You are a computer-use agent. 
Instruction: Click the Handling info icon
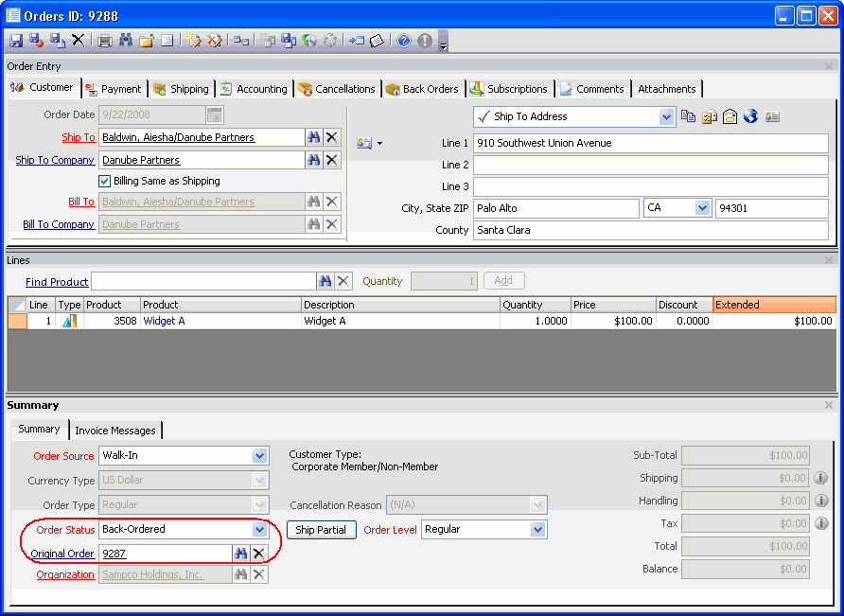click(821, 501)
